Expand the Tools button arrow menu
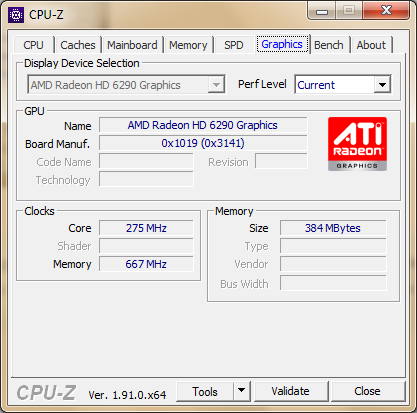 tap(242, 391)
